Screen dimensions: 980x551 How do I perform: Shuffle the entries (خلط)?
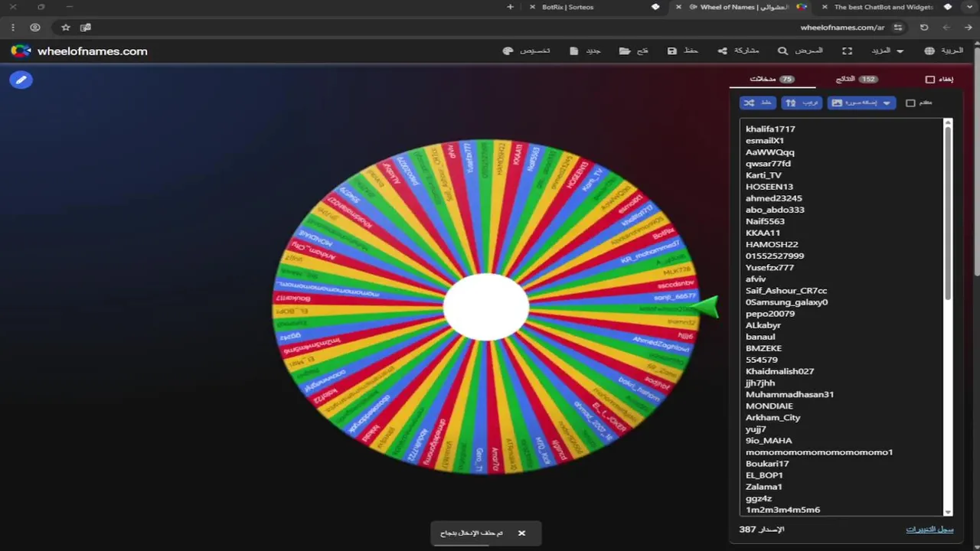[758, 103]
